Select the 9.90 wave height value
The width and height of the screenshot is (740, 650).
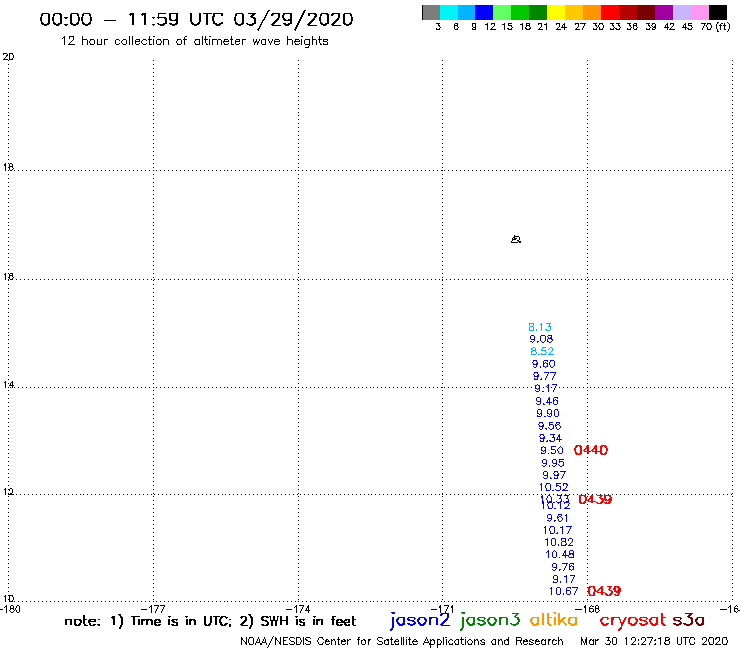548,414
